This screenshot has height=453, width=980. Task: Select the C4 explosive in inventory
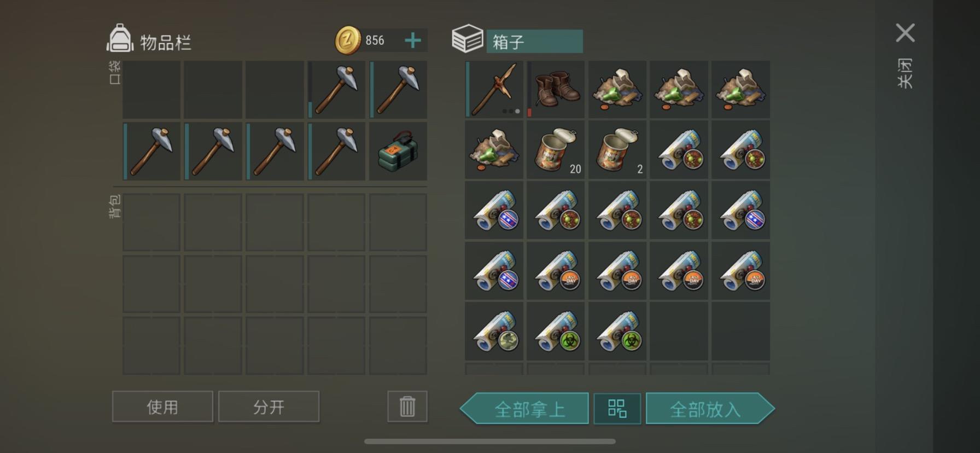tap(398, 150)
